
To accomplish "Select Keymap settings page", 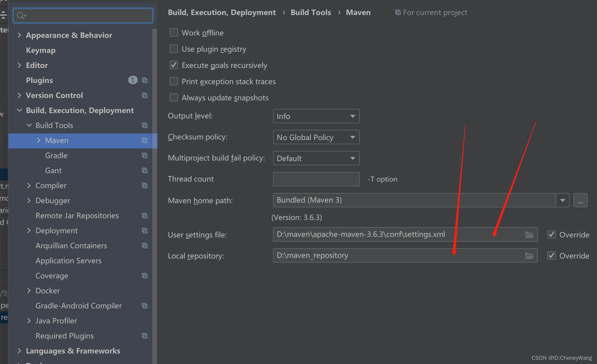I will (x=41, y=50).
